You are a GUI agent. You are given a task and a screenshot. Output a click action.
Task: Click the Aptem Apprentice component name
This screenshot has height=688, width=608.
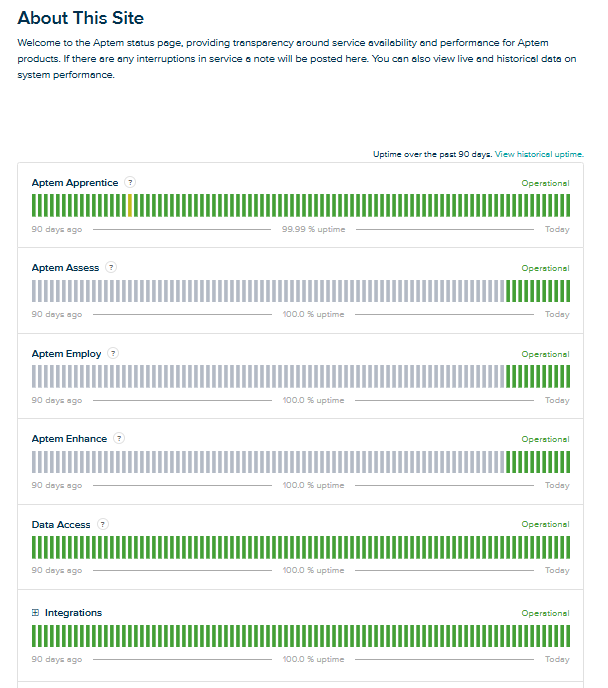[x=75, y=183]
